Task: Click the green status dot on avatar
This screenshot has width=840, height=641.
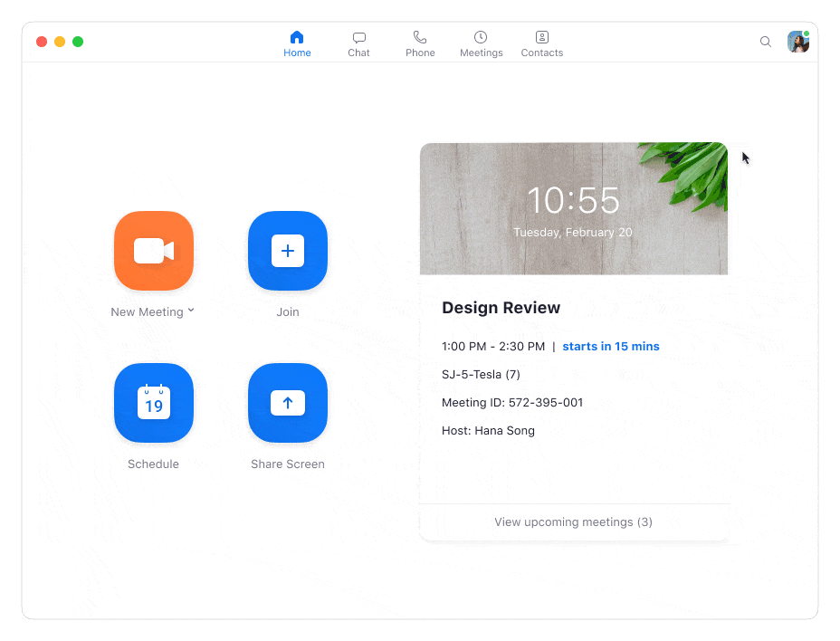Action: point(805,34)
